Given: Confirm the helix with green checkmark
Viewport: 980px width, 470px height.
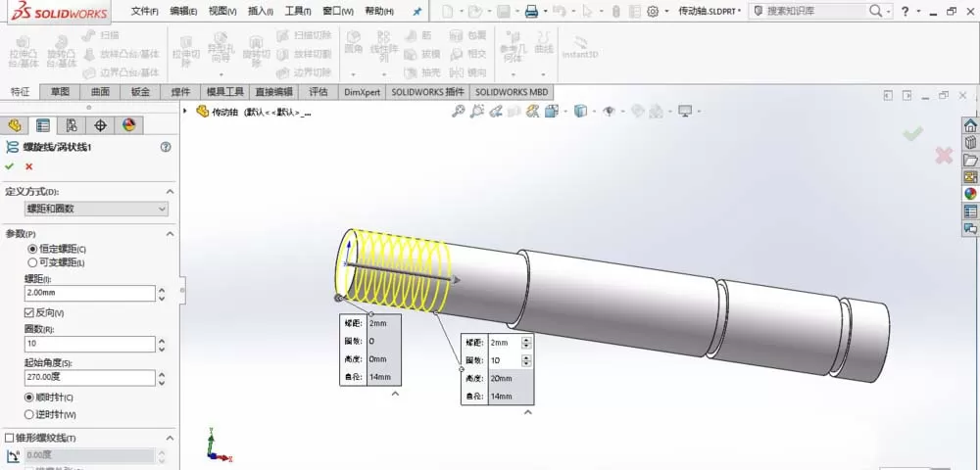Looking at the screenshot, I should pos(10,166).
